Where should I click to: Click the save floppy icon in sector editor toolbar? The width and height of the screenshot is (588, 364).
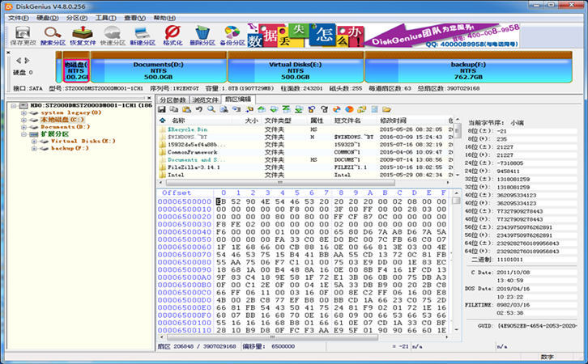click(x=163, y=108)
